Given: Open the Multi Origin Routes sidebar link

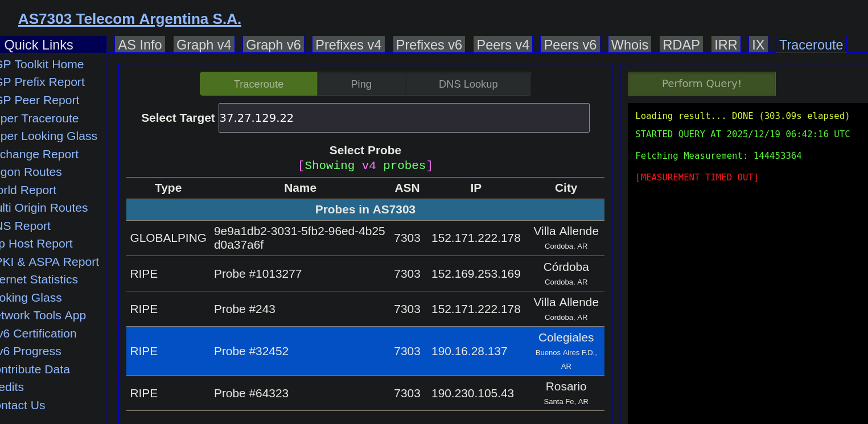Looking at the screenshot, I should (43, 208).
